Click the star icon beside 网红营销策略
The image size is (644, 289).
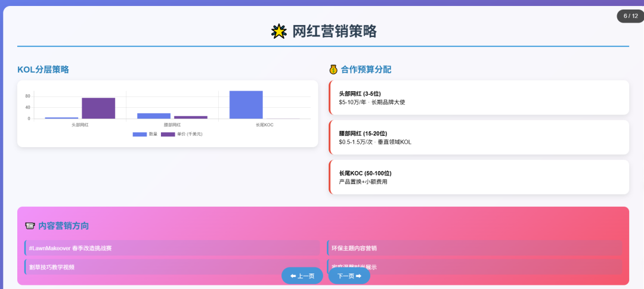[x=279, y=31]
